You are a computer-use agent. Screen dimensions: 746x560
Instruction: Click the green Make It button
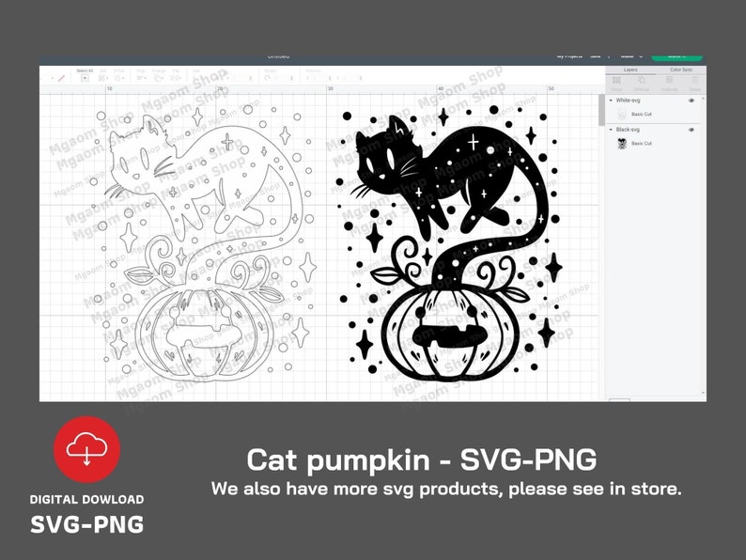coord(676,56)
